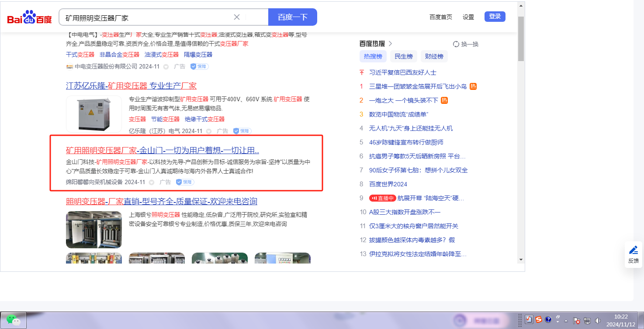Click the 换一换 refresh icon
This screenshot has height=329, width=644.
point(456,44)
